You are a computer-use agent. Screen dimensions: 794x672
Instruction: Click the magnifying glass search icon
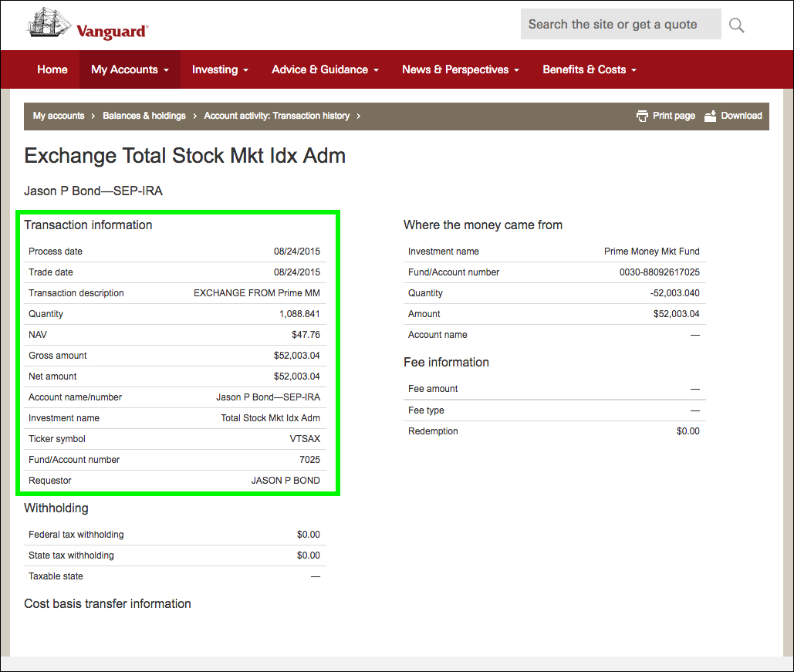[736, 25]
